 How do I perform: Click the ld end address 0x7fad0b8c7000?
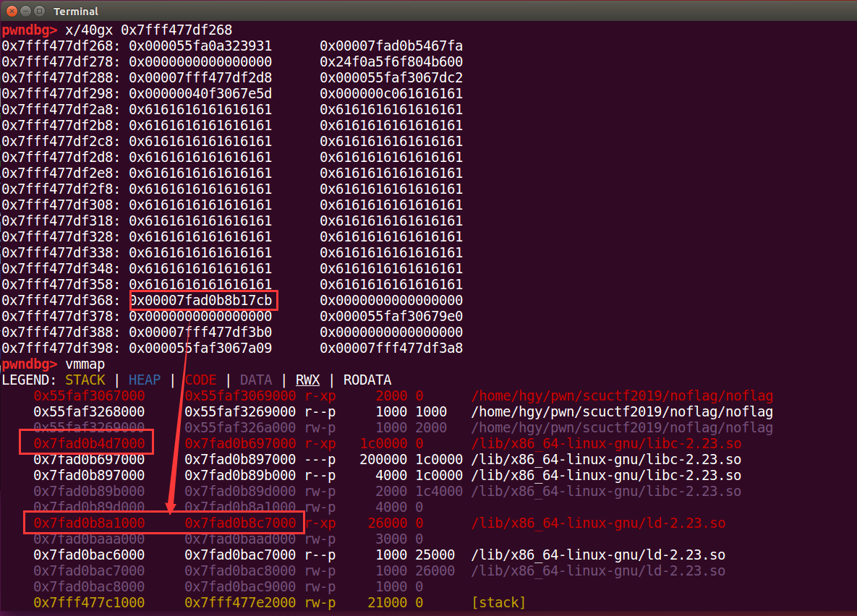point(240,523)
